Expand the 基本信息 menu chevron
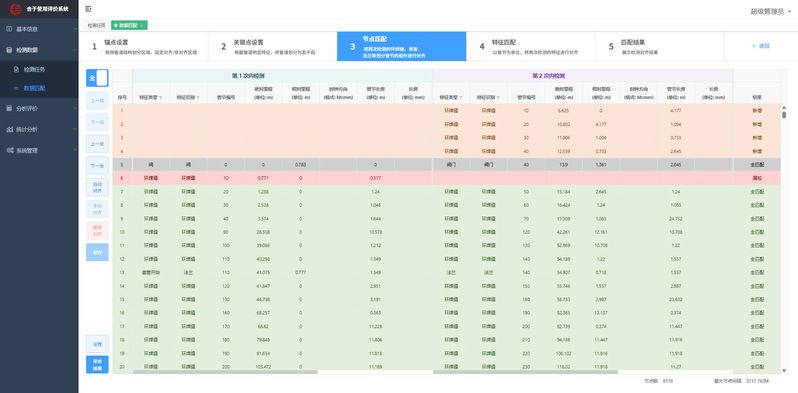The height and width of the screenshot is (393, 798). pos(75,29)
